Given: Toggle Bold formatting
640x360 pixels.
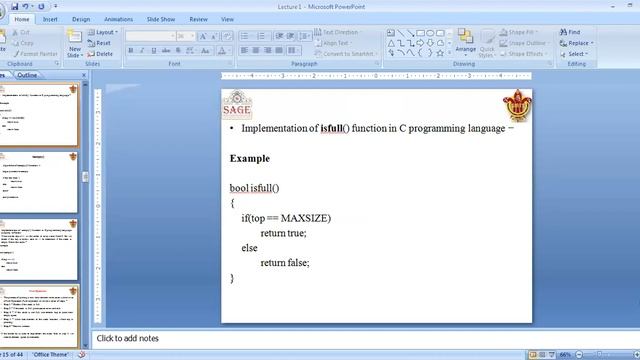Looking at the screenshot, I should [x=131, y=51].
